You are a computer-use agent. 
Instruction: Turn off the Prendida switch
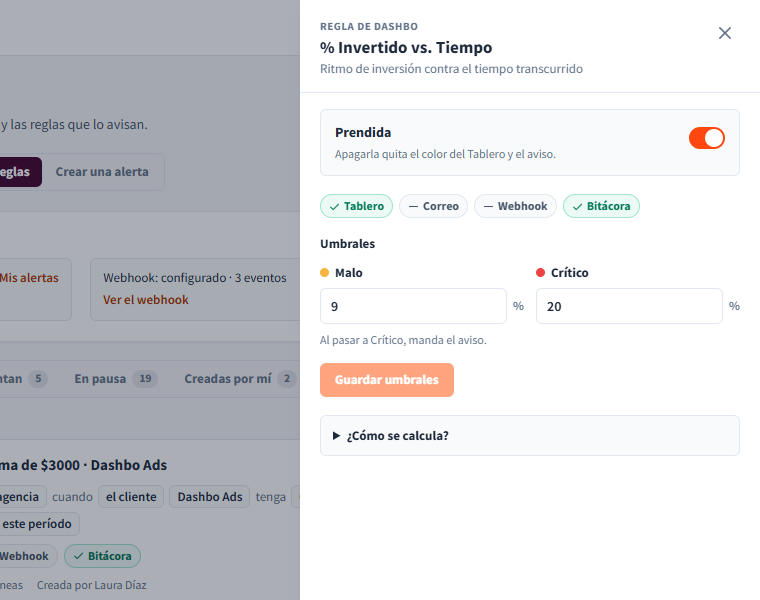[x=707, y=138]
